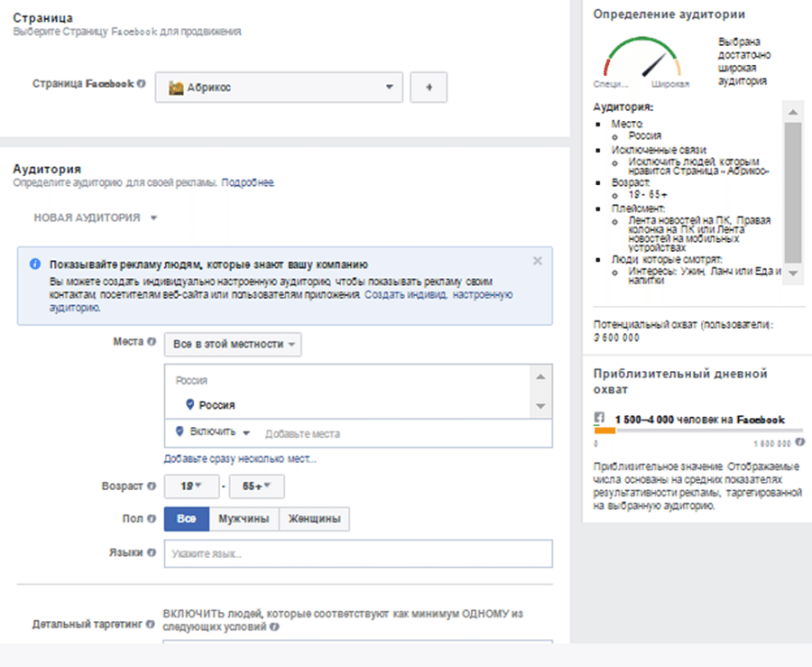
Task: Click Добавьте сразу несколько мест link
Action: tap(240, 459)
